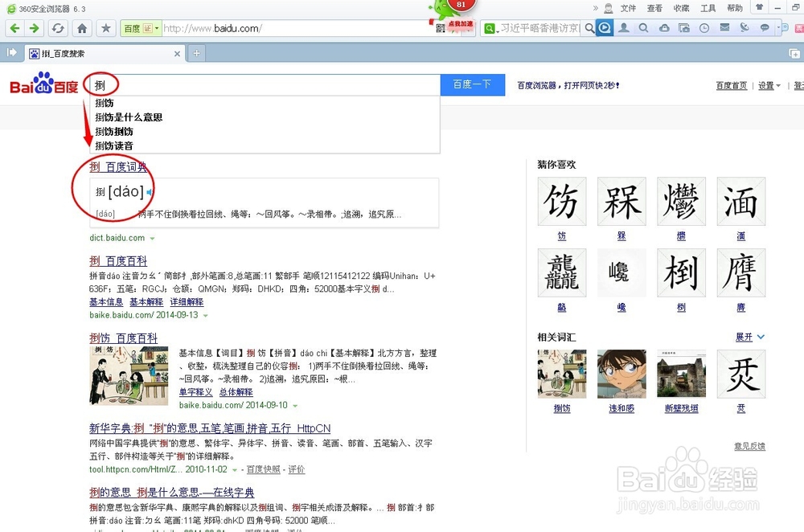
Task: Open the 捯饬_百度百科 result link
Action: point(123,338)
